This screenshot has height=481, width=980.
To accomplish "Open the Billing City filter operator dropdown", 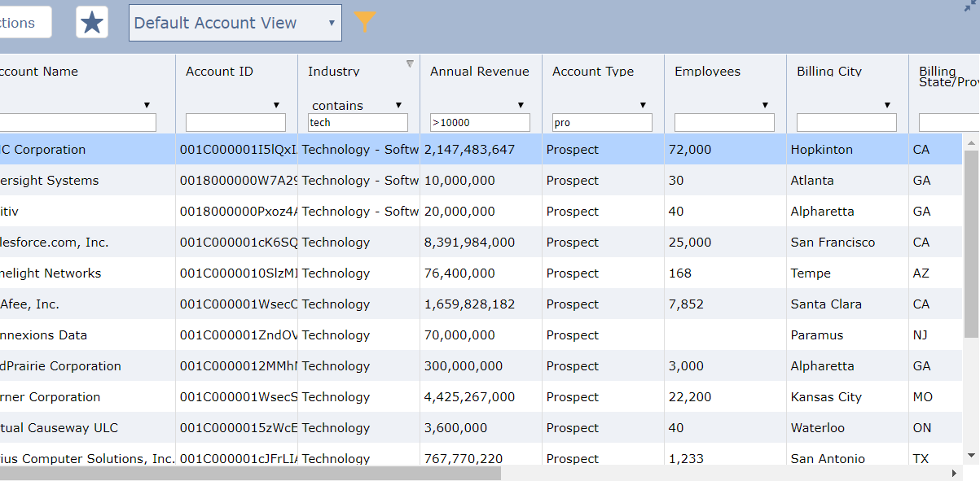I will coord(887,104).
